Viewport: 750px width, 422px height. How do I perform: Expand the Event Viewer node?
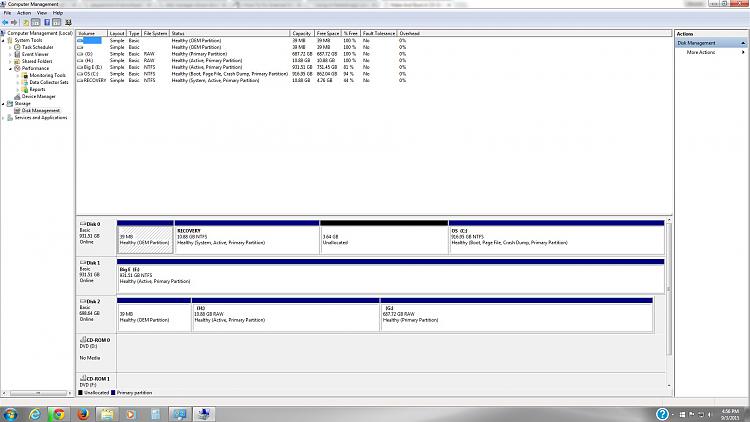click(11, 55)
